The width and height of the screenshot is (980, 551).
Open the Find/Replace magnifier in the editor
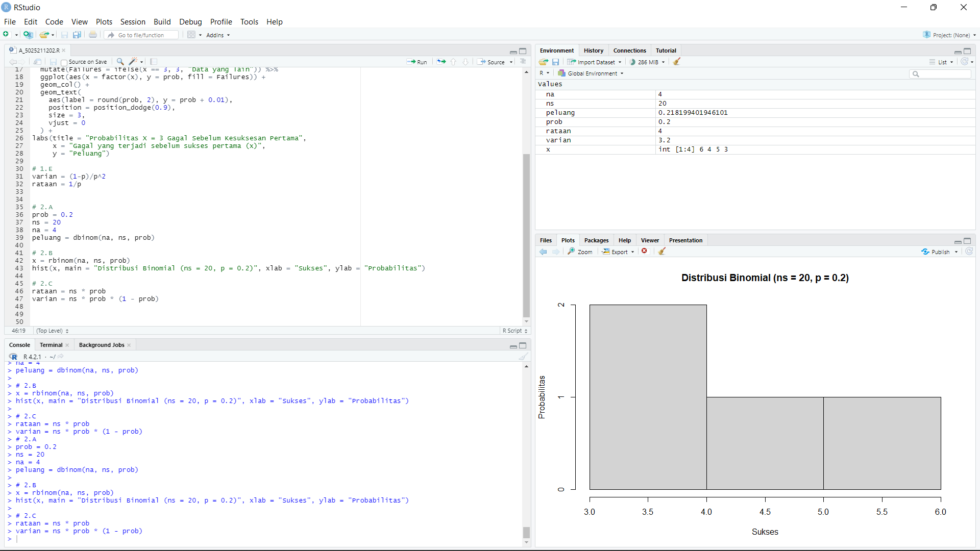pyautogui.click(x=119, y=62)
